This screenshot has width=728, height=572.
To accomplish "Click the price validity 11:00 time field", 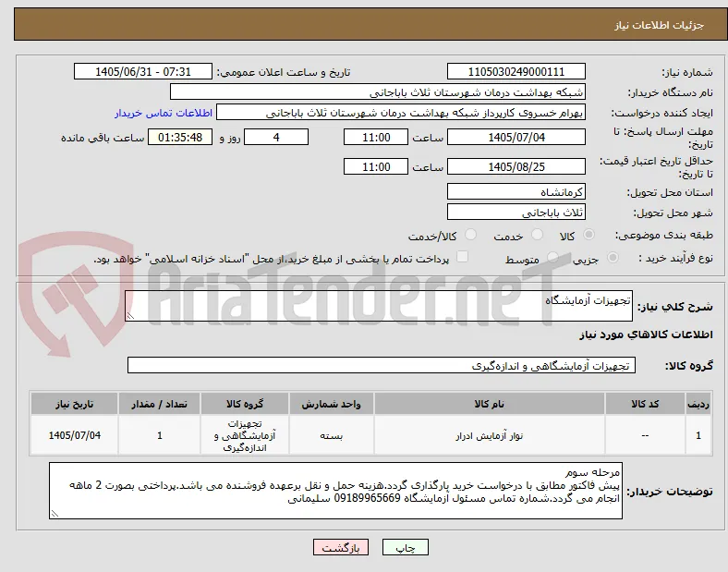I will point(376,166).
